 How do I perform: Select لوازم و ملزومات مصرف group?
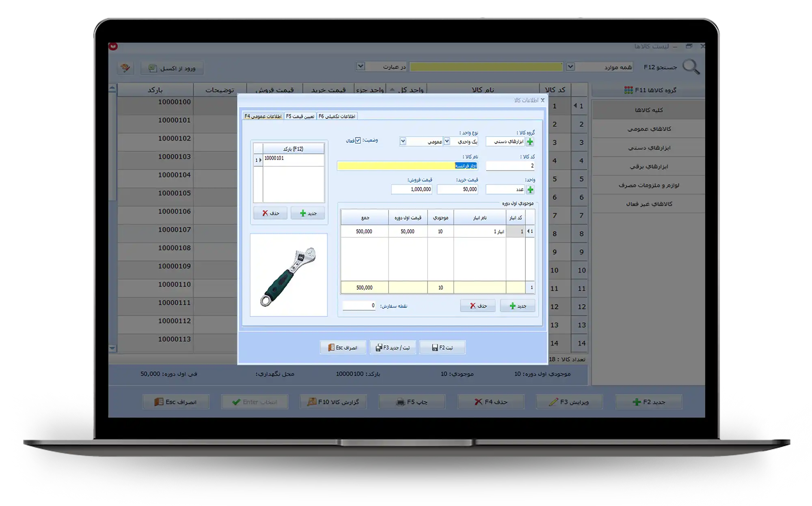(x=648, y=185)
